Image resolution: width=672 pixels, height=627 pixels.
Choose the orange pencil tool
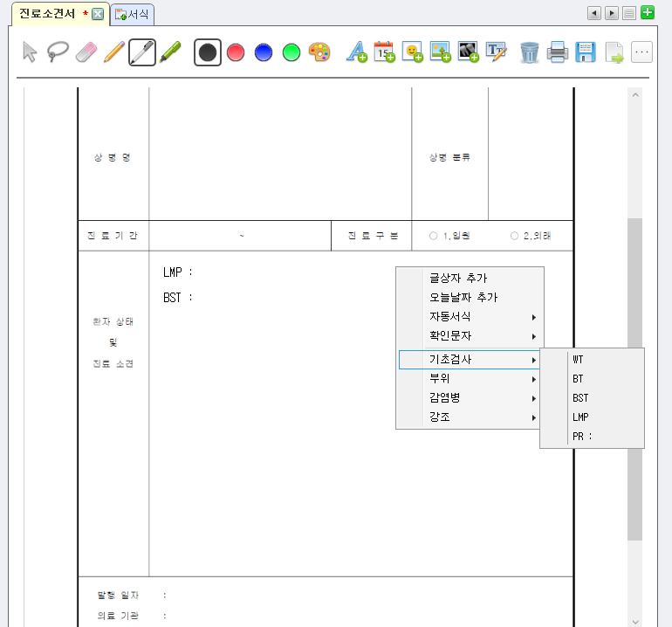tap(113, 52)
